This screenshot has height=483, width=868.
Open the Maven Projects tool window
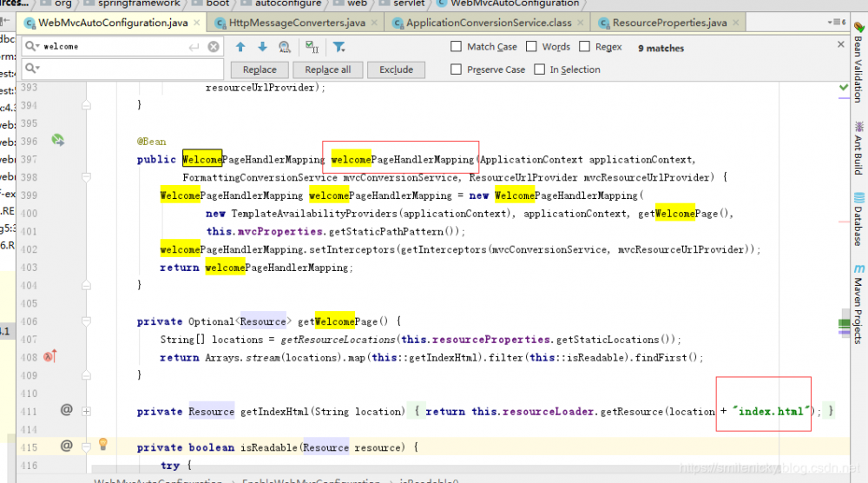click(x=858, y=304)
